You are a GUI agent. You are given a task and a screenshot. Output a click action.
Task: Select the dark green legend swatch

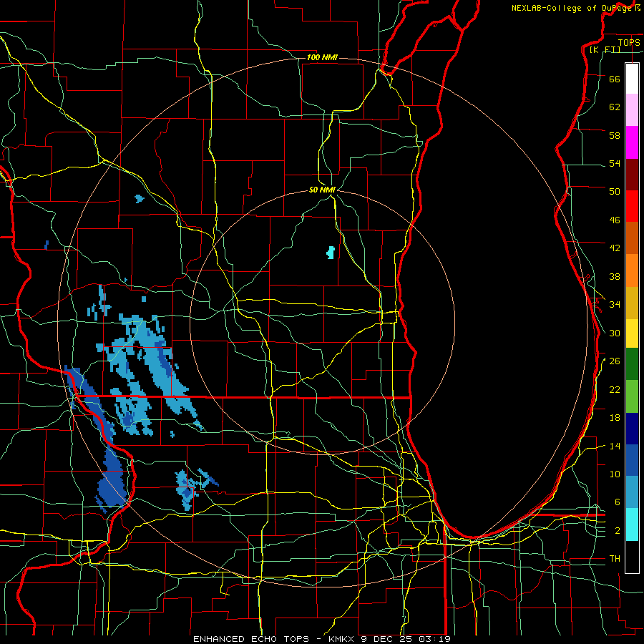point(632,364)
